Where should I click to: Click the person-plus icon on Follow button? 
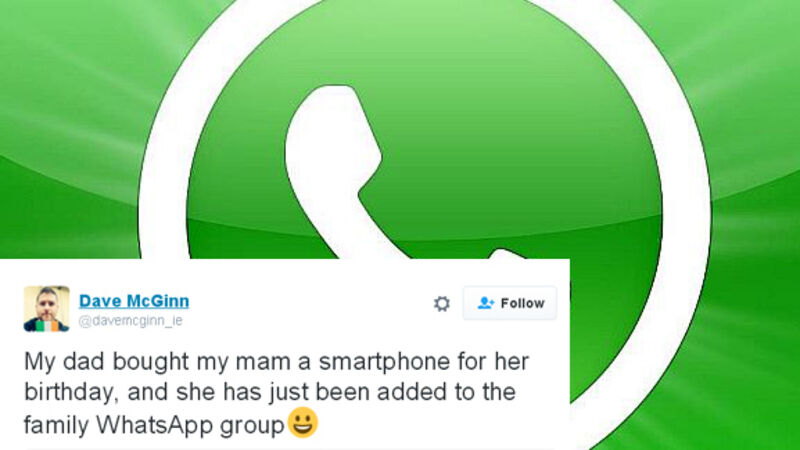[485, 303]
